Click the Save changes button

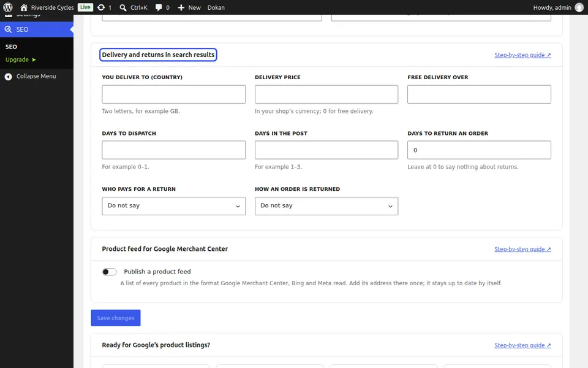coord(116,318)
